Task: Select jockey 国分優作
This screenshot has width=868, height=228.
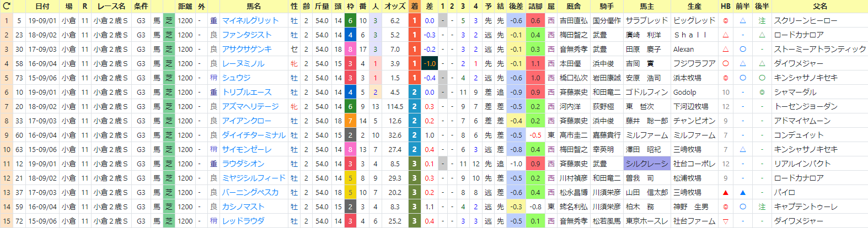Action: pos(607,20)
